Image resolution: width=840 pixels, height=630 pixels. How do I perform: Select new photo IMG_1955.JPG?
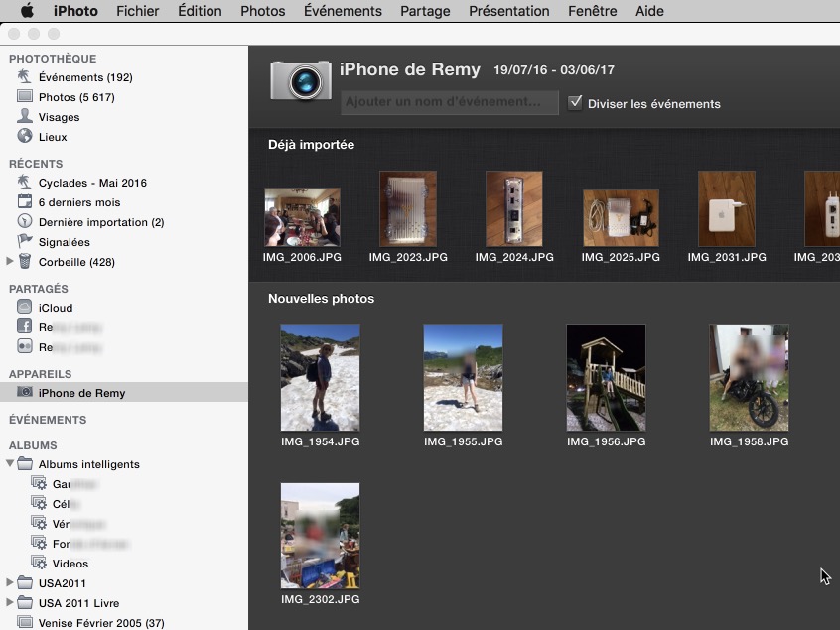coord(464,378)
